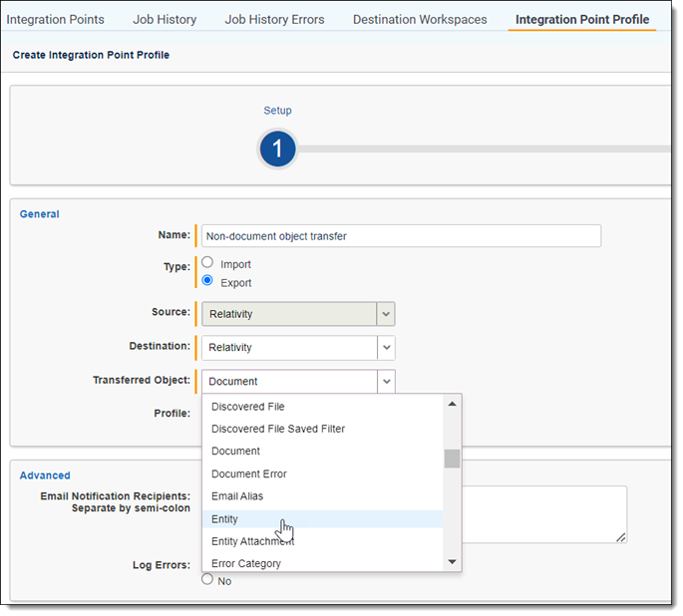Viewport: 683px width, 616px height.
Task: Go to Destination Workspaces tab
Action: click(x=420, y=19)
